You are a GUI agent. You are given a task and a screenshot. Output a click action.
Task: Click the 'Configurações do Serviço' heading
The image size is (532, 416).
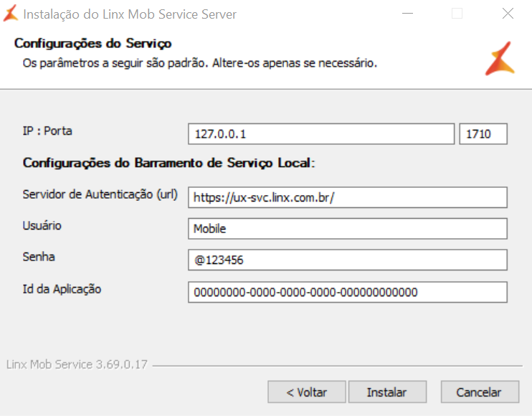tap(92, 44)
